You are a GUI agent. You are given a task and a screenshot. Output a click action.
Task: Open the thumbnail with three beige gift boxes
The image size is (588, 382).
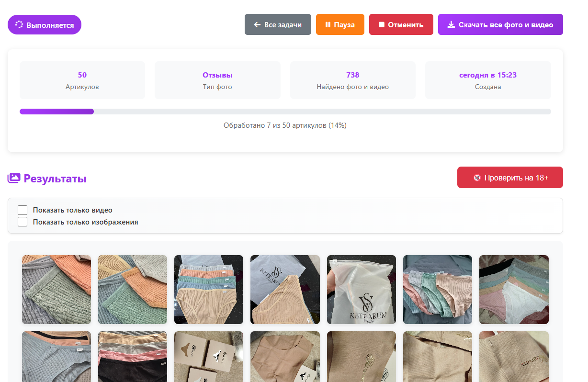[208, 357]
